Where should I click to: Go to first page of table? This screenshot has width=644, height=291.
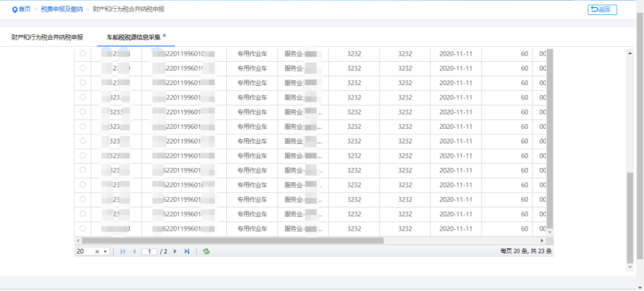pyautogui.click(x=123, y=251)
